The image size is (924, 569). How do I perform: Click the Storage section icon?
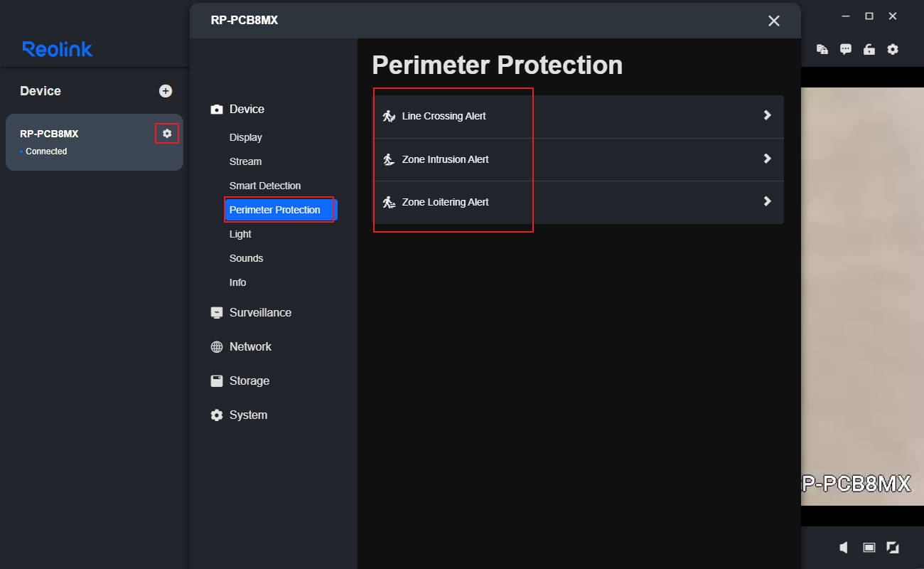tap(217, 381)
